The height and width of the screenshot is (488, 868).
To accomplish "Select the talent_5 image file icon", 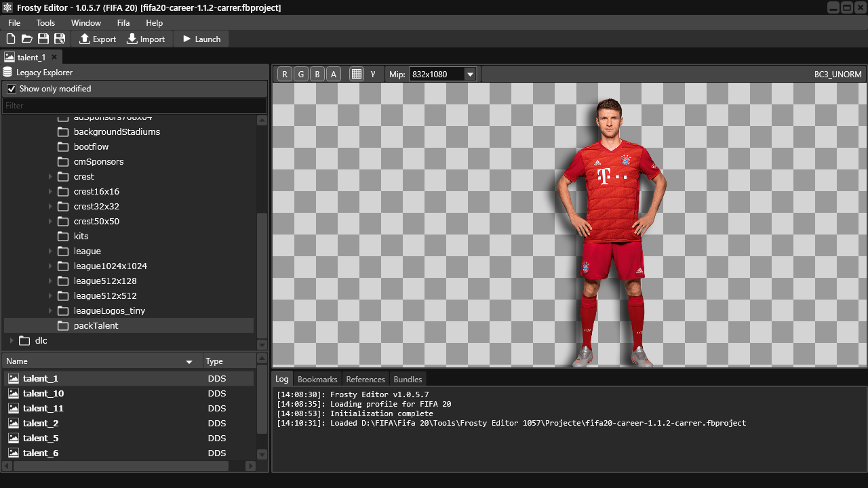I will point(13,439).
